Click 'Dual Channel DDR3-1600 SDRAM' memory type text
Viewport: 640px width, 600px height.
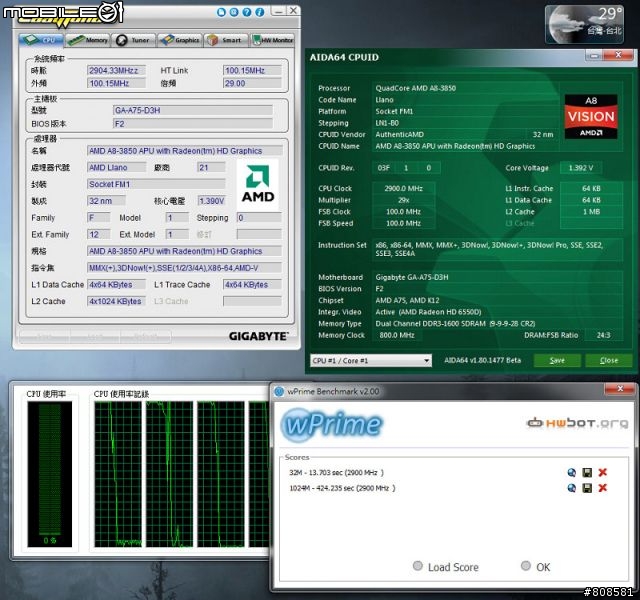tap(430, 324)
